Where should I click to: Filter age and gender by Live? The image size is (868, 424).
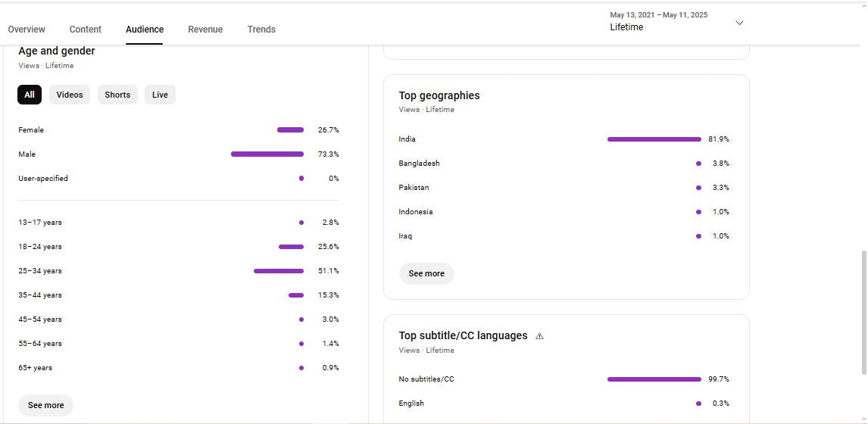[x=160, y=95]
